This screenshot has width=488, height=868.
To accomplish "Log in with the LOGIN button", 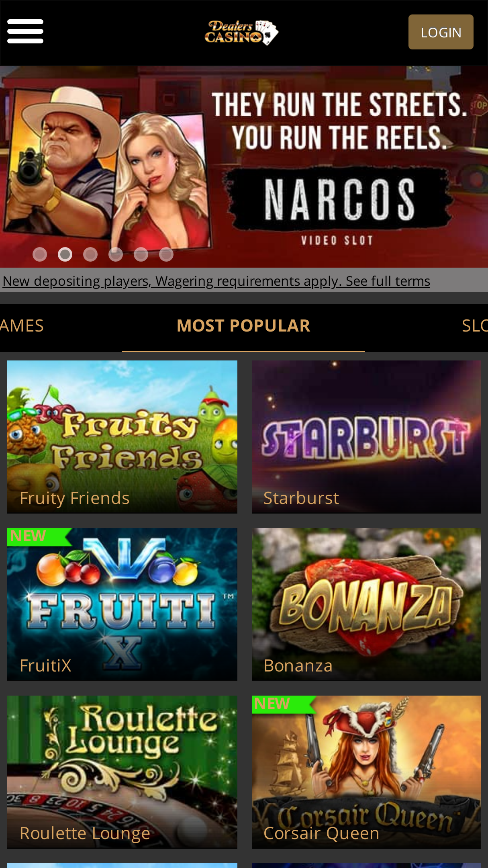I will click(x=441, y=32).
